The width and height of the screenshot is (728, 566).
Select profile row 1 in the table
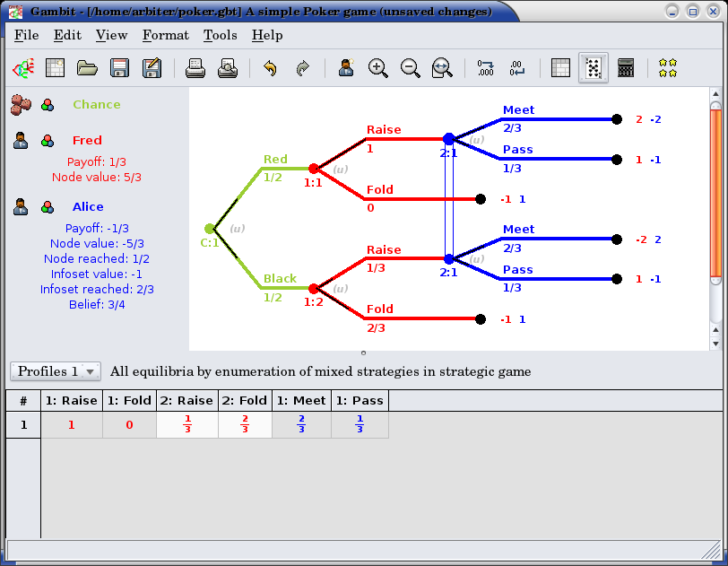[x=23, y=425]
